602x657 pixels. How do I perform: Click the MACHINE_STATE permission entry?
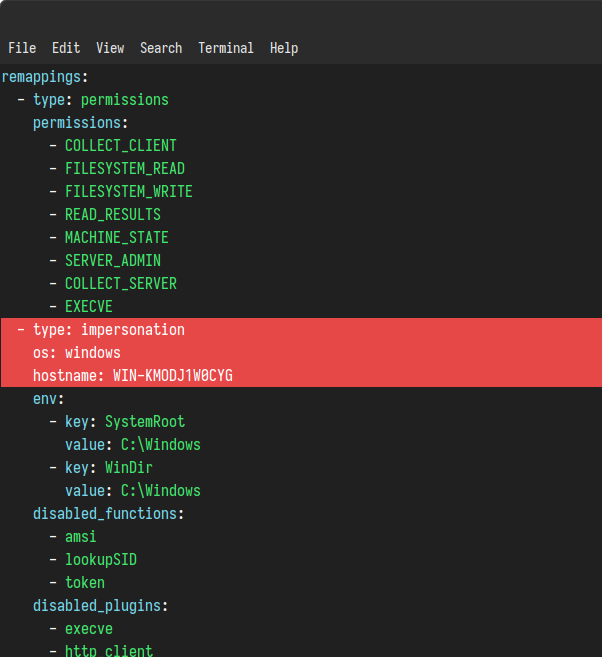pos(116,238)
